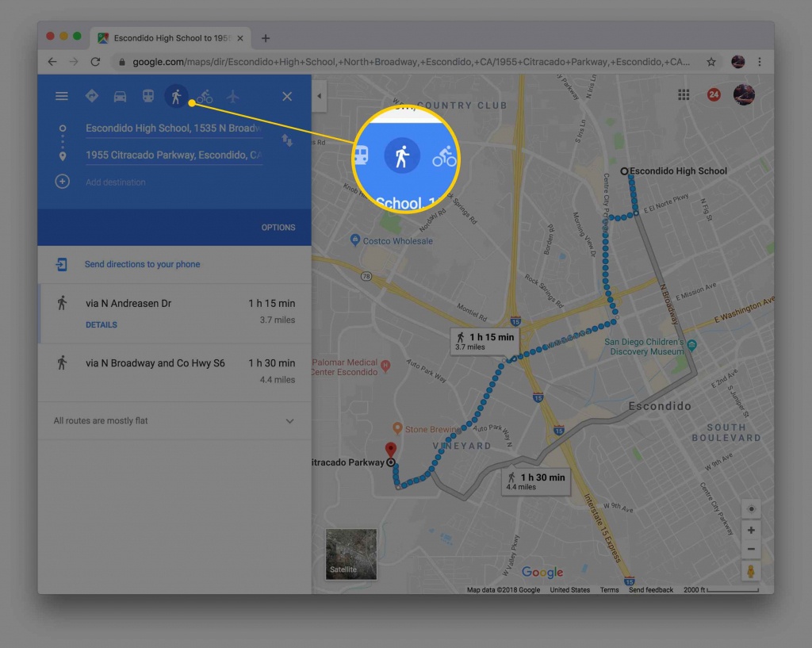
Task: Click the Add destination field
Action: 116,182
